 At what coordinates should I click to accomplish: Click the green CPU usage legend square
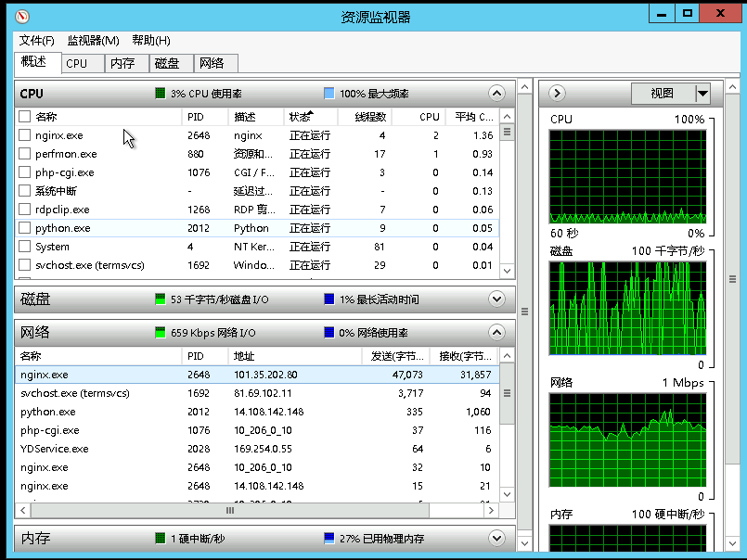coord(160,94)
